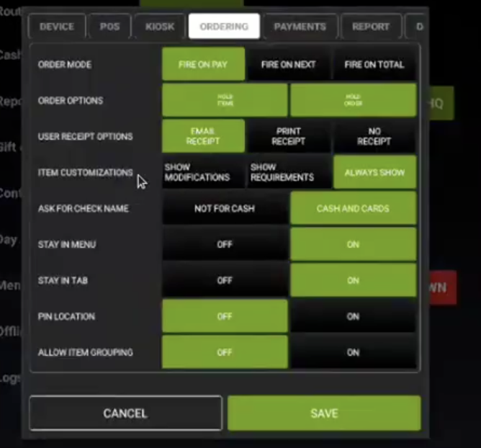Select Show Modifications for item customizations
The height and width of the screenshot is (448, 481).
coord(203,172)
